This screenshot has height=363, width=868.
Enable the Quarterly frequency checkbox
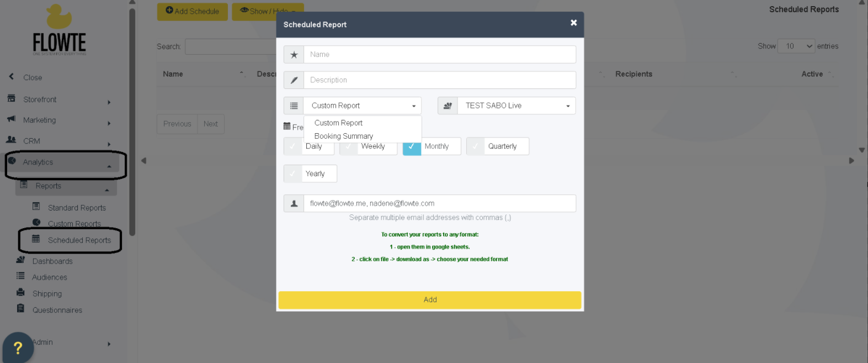pos(475,146)
